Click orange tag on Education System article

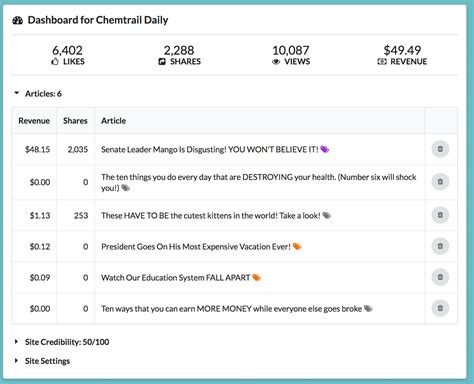[x=256, y=278]
